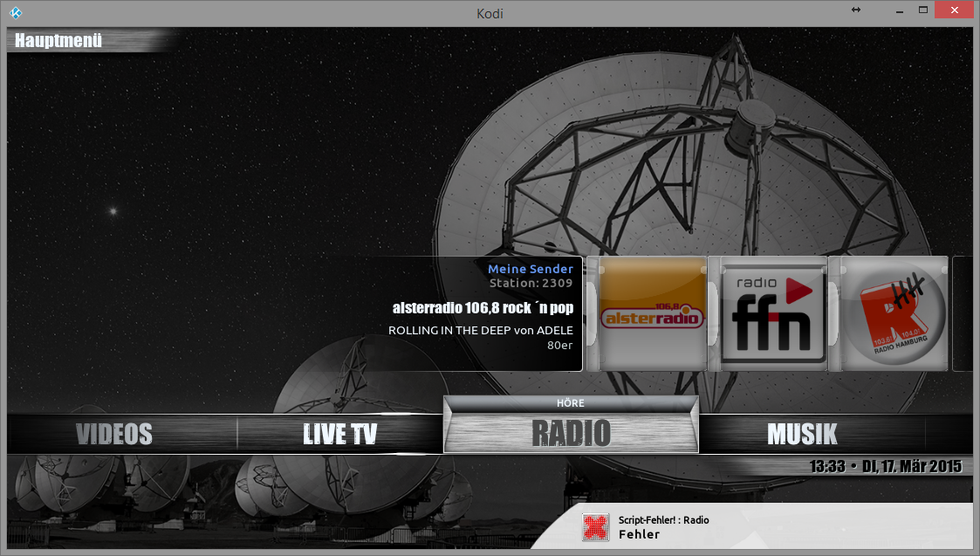Choose the Radio Hamburg station tile
980x556 pixels.
click(x=894, y=313)
